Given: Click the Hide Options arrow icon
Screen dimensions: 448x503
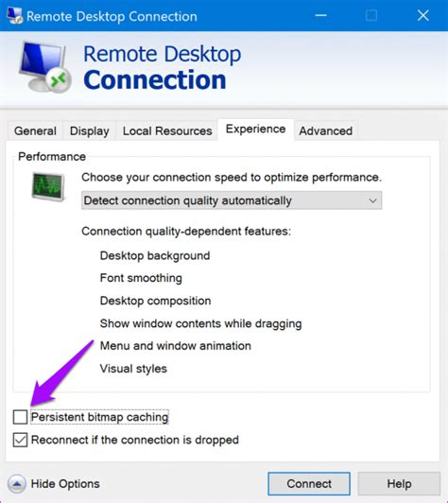Looking at the screenshot, I should pyautogui.click(x=17, y=484).
